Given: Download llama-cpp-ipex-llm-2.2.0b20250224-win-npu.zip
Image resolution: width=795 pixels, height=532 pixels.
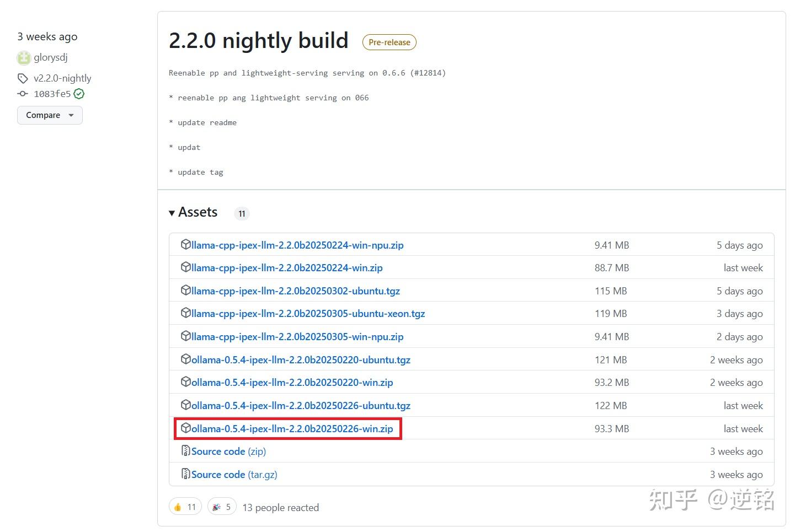Looking at the screenshot, I should click(297, 245).
